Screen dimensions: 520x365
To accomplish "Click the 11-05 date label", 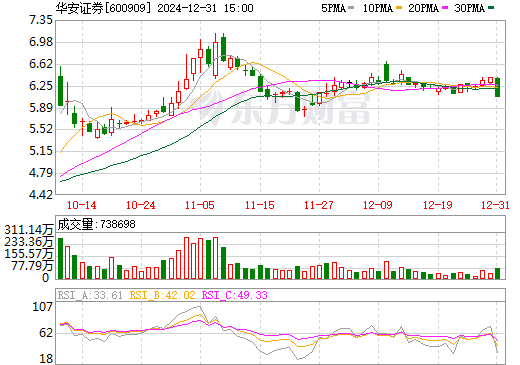I will click(200, 205).
